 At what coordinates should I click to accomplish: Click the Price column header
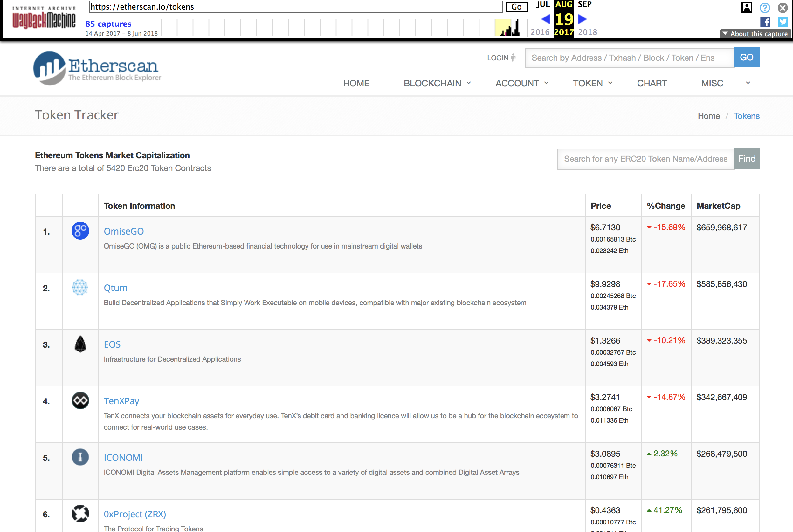601,206
